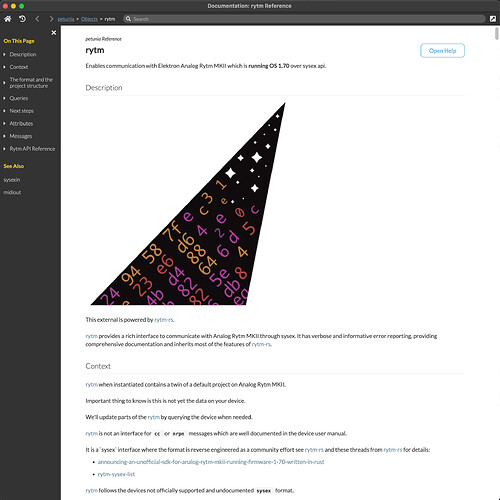The height and width of the screenshot is (500, 500).
Task: Open the petunia breadcrumb link
Action: [66, 19]
